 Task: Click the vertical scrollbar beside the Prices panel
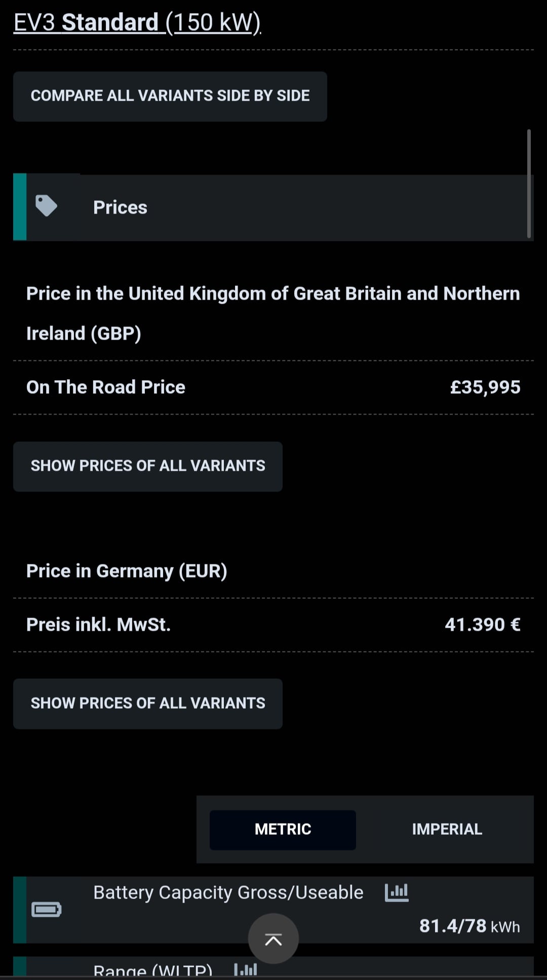(529, 183)
